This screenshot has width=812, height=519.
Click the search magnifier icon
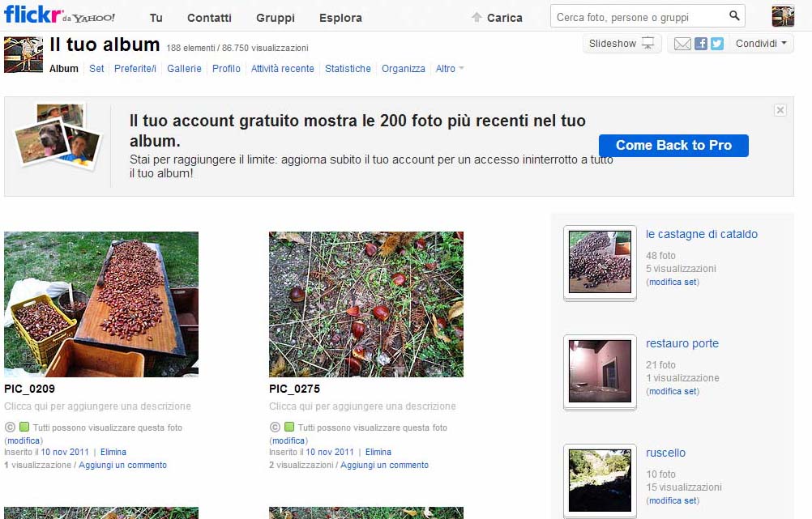click(x=734, y=16)
